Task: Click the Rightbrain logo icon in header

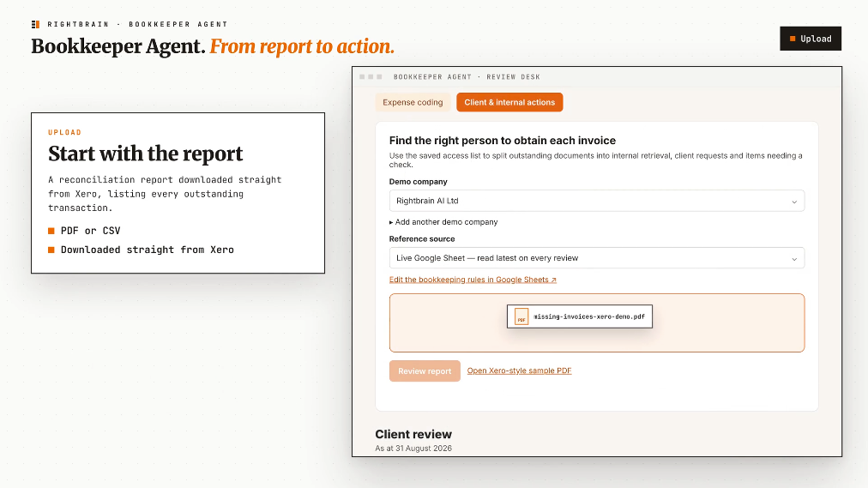Action: point(35,24)
